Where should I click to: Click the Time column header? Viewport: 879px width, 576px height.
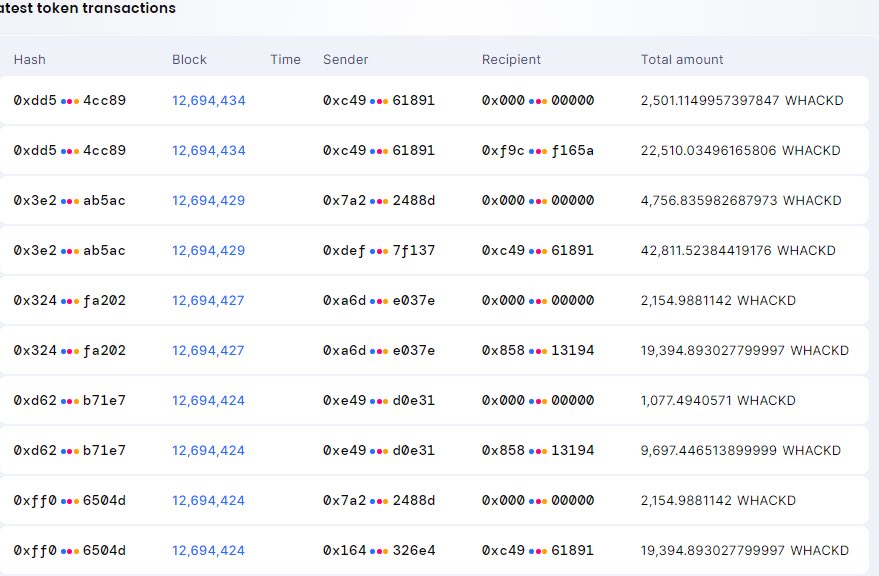(285, 59)
